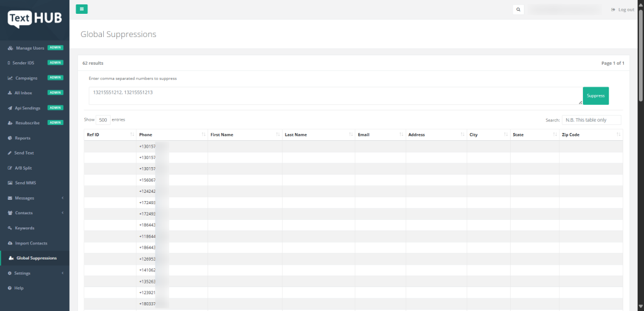This screenshot has width=644, height=311.
Task: Click the All Inbox icon in sidebar
Action: coord(9,93)
